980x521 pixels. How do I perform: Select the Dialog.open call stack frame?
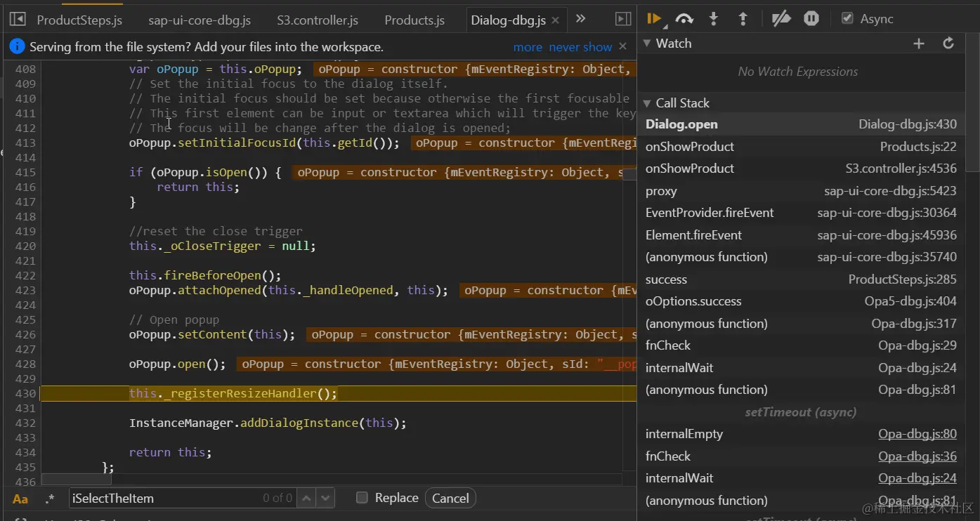(801, 124)
